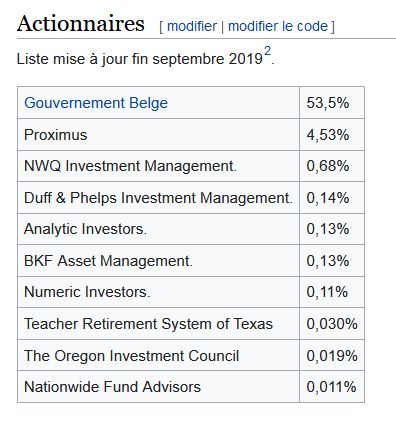This screenshot has height=421, width=396.
Task: Click Teacher Retirement System of Texas
Action: point(148,324)
